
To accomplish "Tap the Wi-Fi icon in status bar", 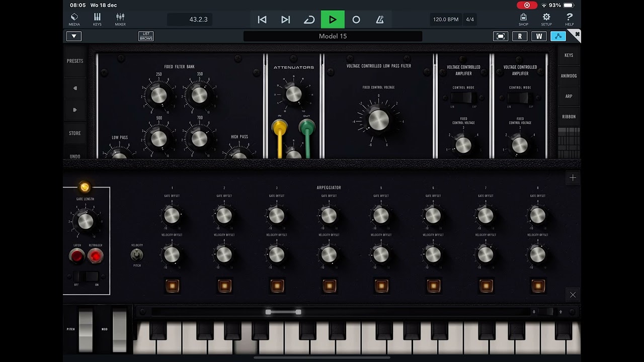I will click(x=544, y=5).
